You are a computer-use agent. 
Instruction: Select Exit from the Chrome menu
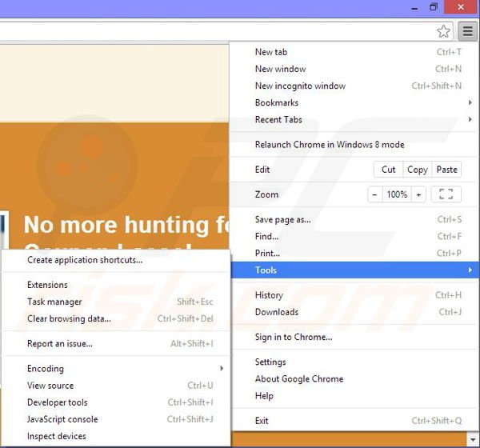click(354, 421)
